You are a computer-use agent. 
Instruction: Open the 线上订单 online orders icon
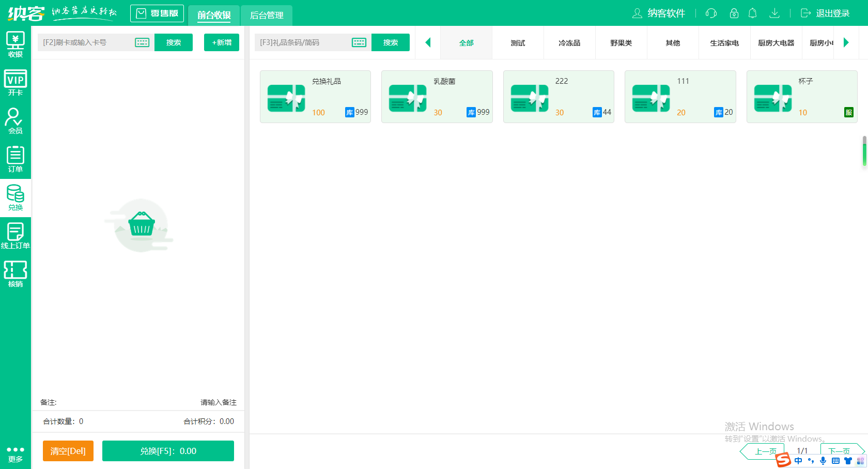tap(15, 236)
